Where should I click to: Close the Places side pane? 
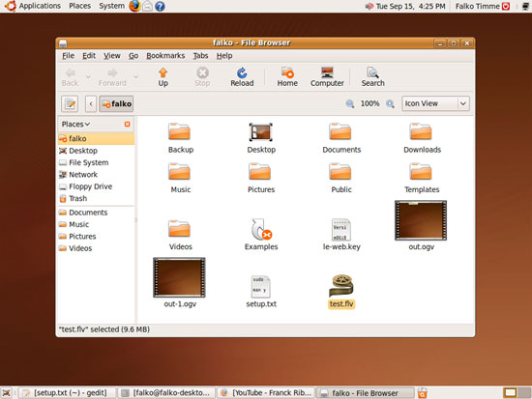coord(128,125)
